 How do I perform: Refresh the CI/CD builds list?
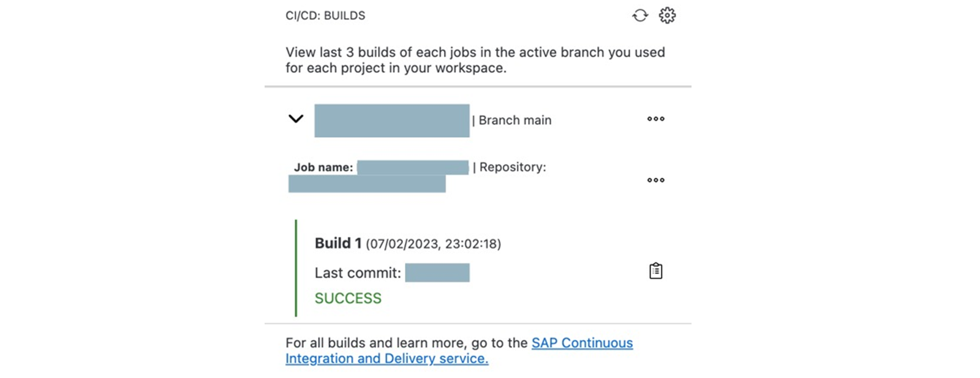tap(640, 15)
